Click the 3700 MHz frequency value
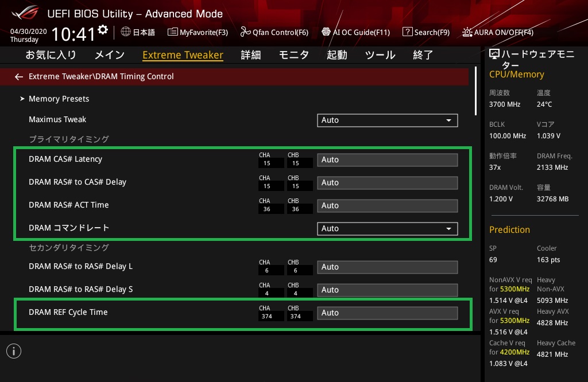 coord(505,104)
